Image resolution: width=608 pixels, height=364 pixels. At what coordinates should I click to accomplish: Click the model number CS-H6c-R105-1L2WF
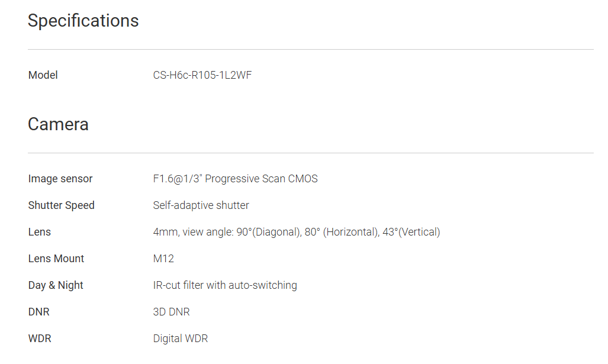(202, 75)
